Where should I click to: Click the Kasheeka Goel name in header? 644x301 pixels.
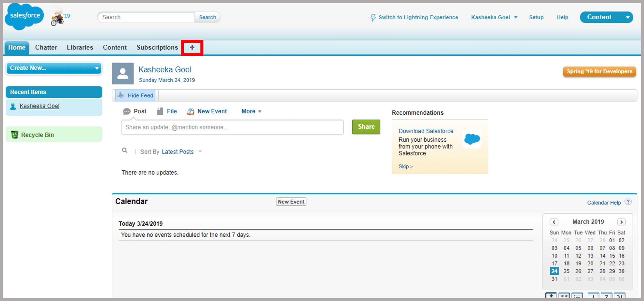point(490,17)
